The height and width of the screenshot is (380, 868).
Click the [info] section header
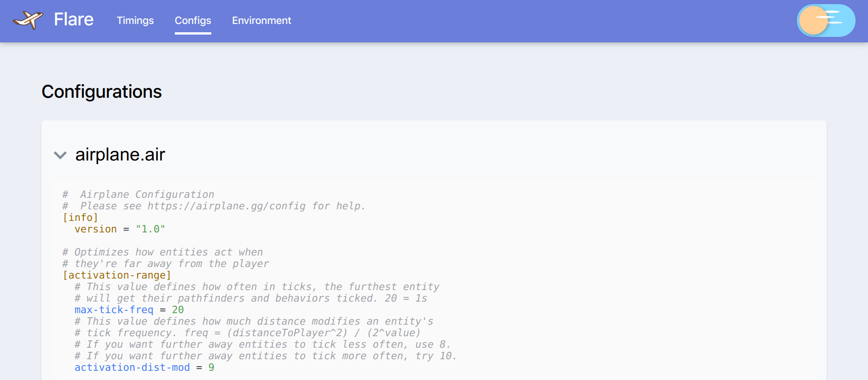(x=80, y=218)
